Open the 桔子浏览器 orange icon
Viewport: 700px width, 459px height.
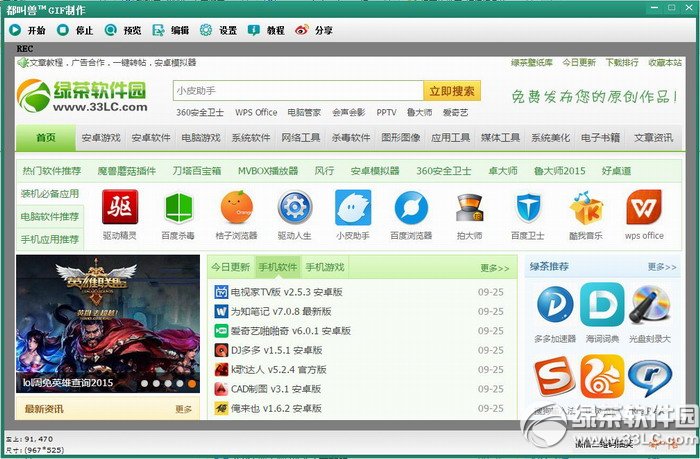pos(237,207)
